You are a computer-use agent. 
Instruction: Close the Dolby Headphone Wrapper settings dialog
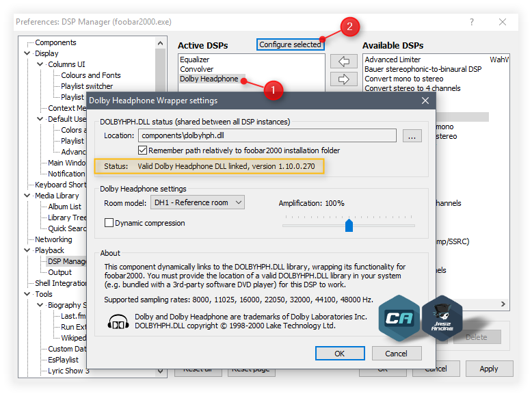click(x=425, y=101)
